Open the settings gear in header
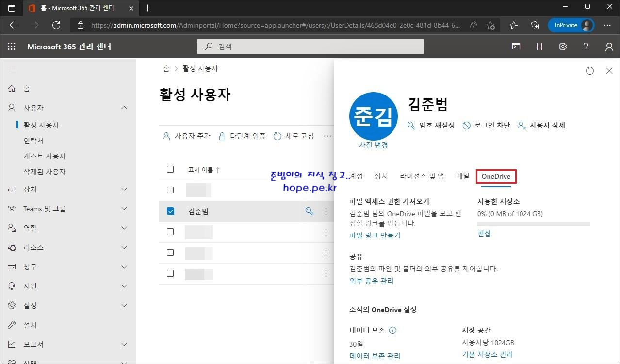This screenshot has width=620, height=364. 563,47
